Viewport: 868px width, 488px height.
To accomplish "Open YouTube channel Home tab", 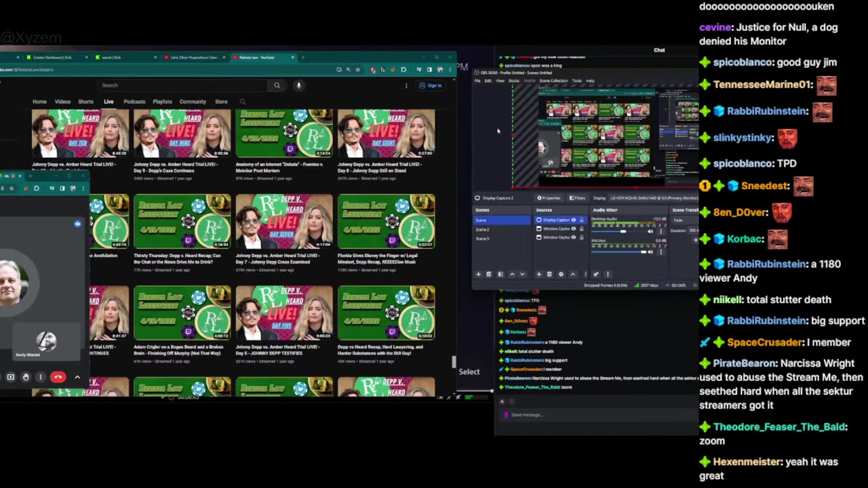I will [x=39, y=102].
